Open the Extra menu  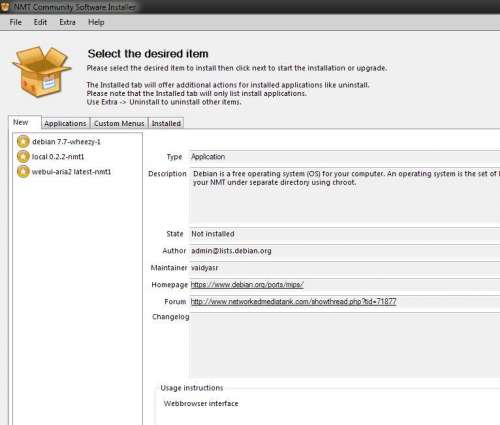coord(67,22)
